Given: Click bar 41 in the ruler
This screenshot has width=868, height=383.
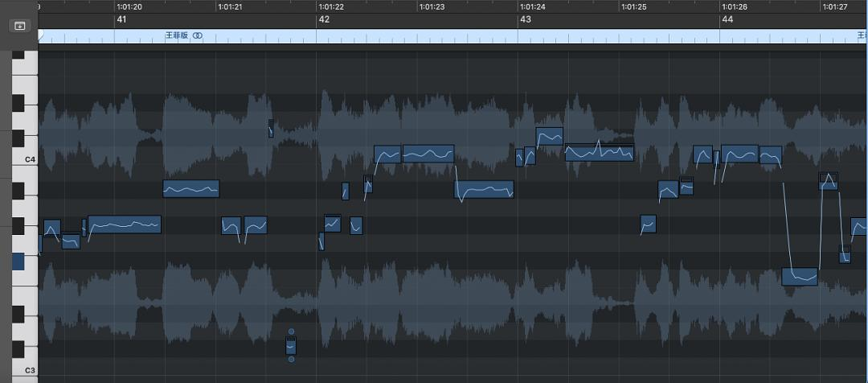Looking at the screenshot, I should point(121,19).
